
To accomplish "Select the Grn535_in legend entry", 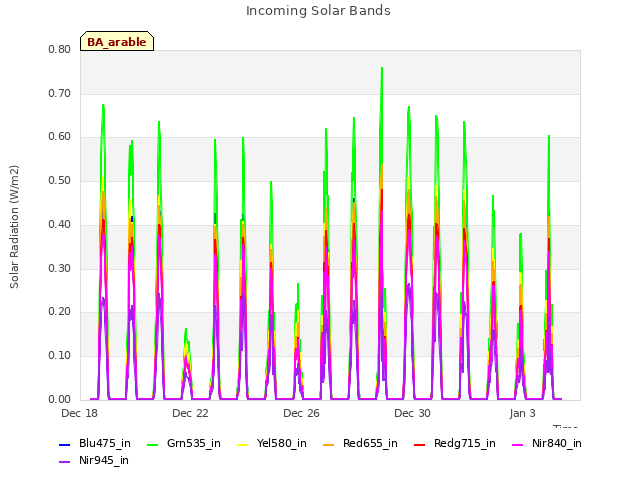I will point(184,444).
